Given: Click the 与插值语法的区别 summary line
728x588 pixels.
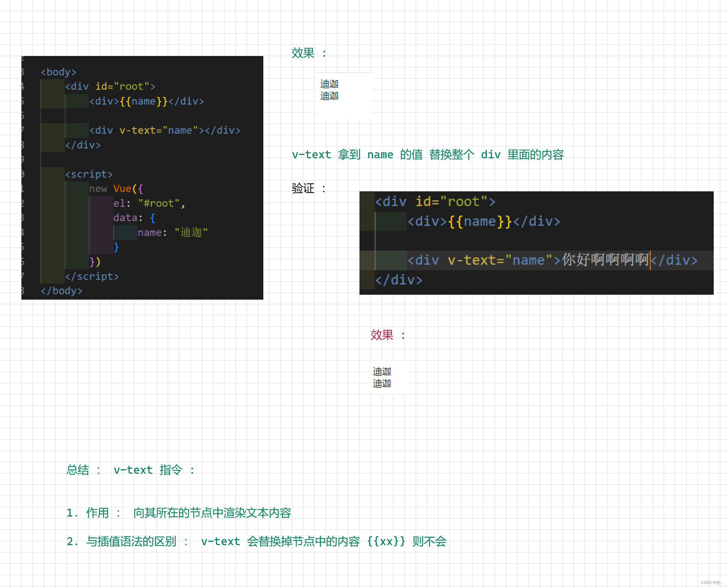Looking at the screenshot, I should click(x=256, y=541).
